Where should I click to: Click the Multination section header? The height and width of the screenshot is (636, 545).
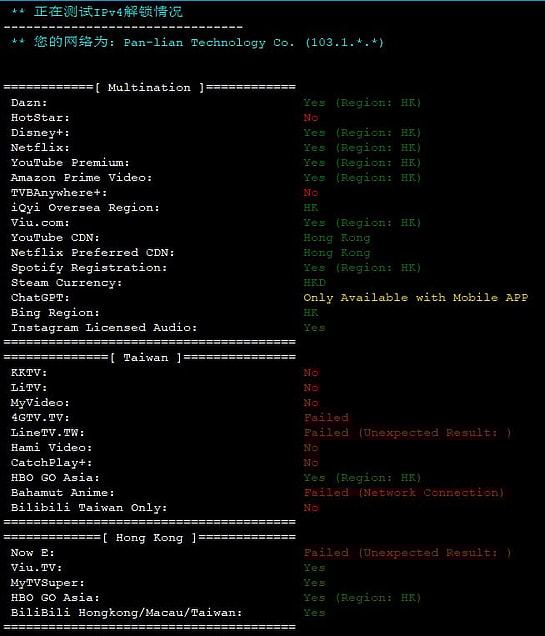pyautogui.click(x=150, y=87)
